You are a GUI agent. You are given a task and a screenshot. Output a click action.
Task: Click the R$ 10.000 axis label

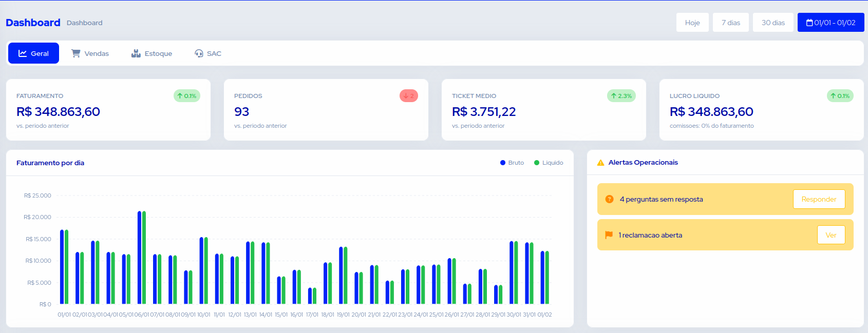pos(39,261)
